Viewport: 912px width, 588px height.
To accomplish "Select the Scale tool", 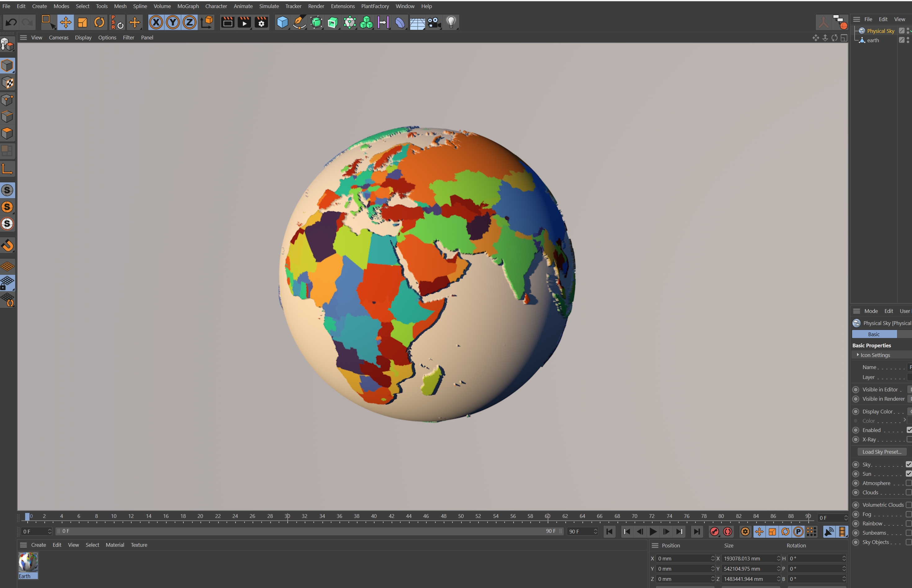I will click(x=83, y=23).
